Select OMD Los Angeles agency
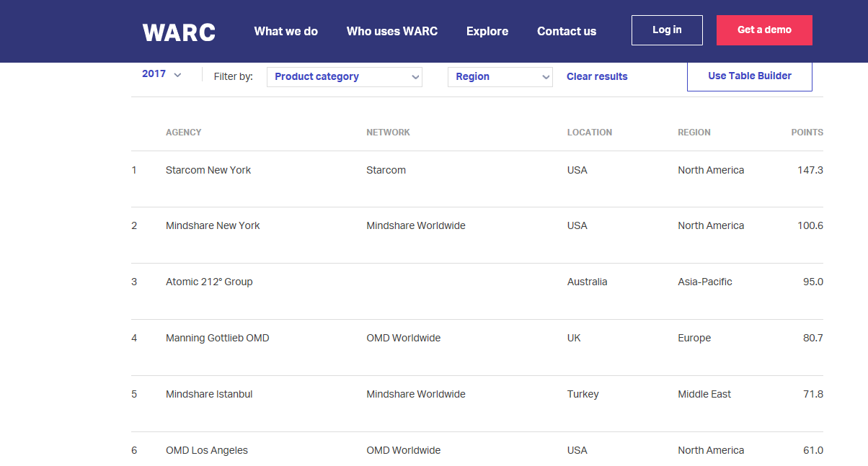Image resolution: width=868 pixels, height=466 pixels. [x=207, y=450]
